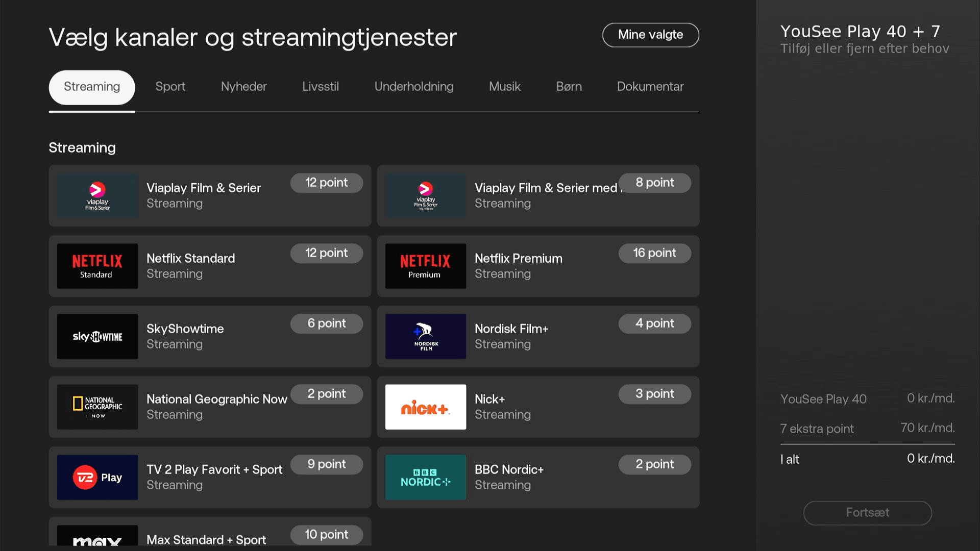The image size is (980, 551).
Task: Select the TV 2 Play logo
Action: click(97, 477)
